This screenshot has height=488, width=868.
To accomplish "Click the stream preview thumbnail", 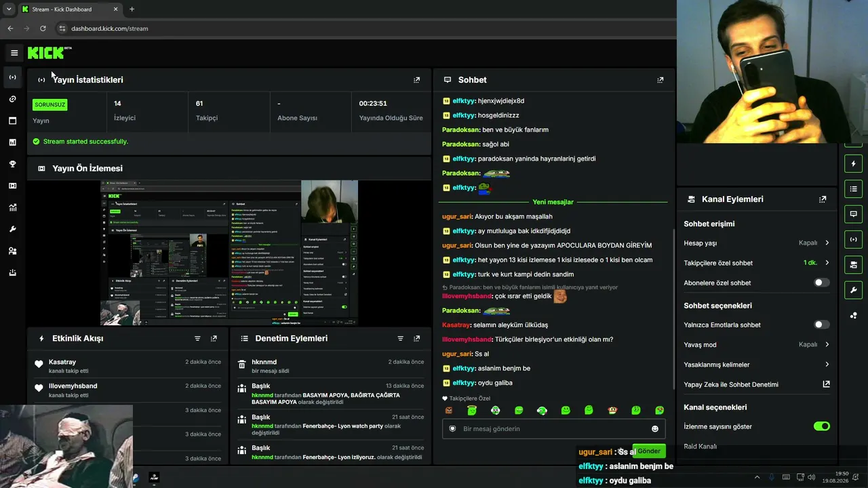I will 229,253.
